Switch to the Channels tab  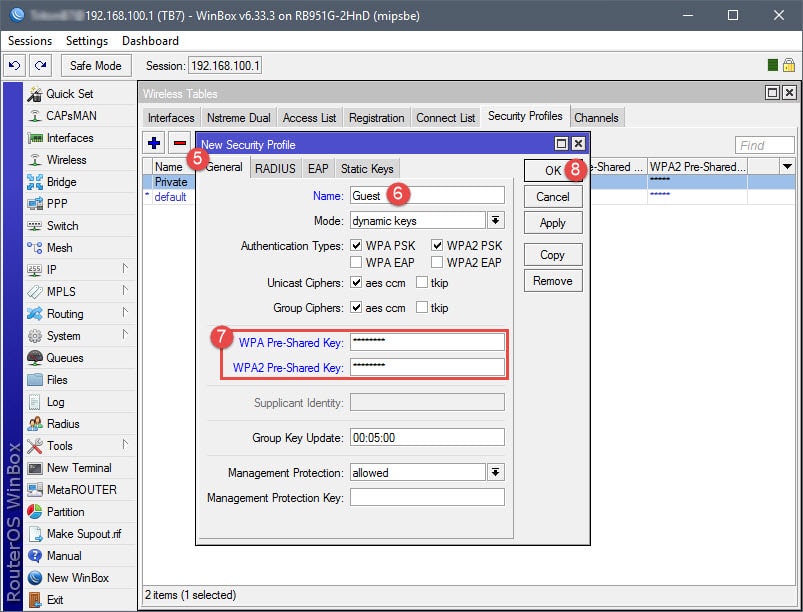(x=596, y=118)
